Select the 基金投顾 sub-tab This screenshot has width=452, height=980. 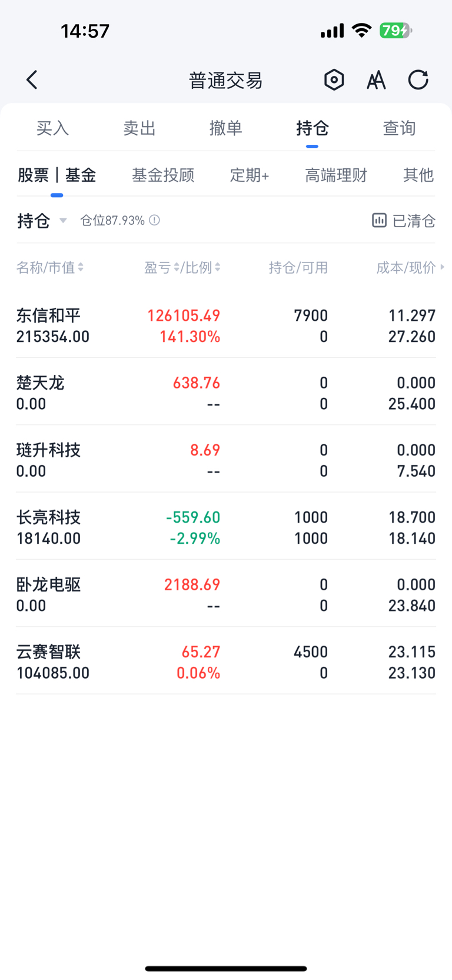coord(163,175)
